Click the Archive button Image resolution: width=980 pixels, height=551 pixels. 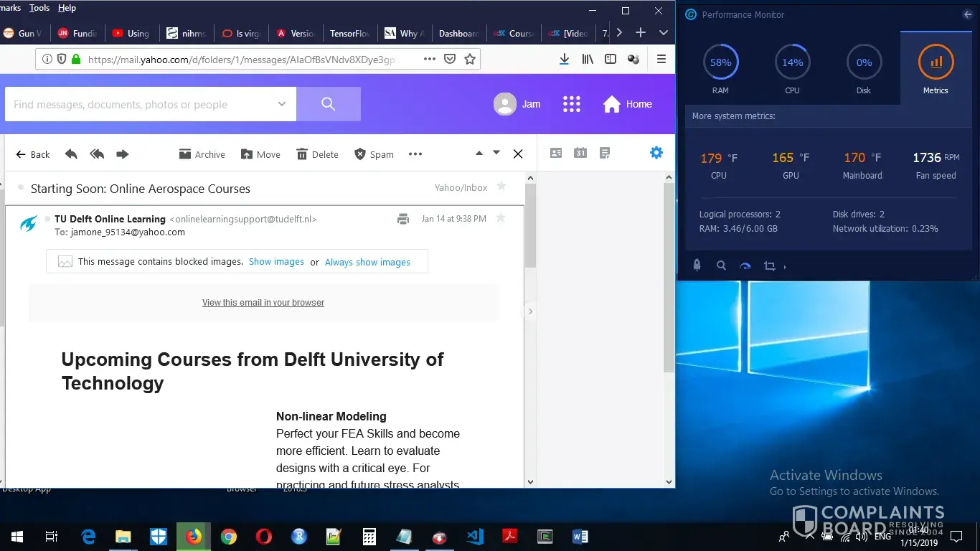pos(202,154)
